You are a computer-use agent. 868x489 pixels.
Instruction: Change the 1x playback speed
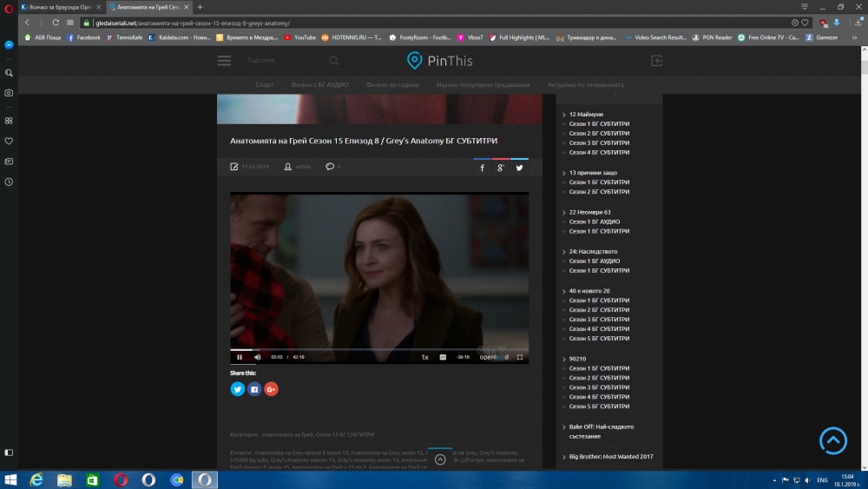coord(424,357)
